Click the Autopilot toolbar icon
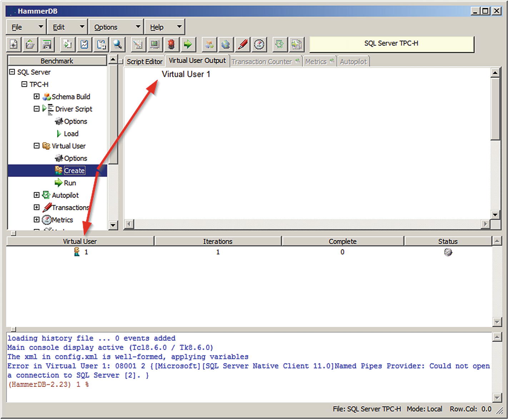This screenshot has height=420, width=509. [280, 44]
